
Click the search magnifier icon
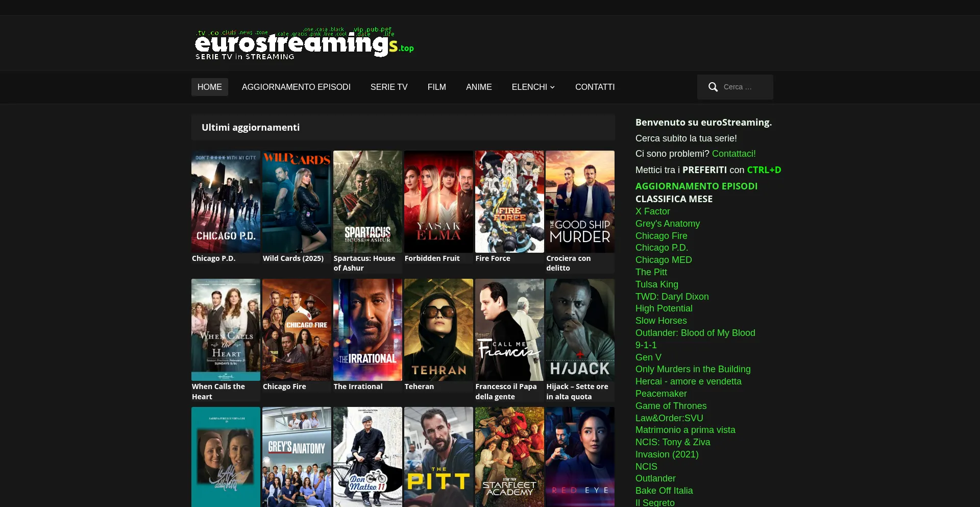[x=713, y=87]
